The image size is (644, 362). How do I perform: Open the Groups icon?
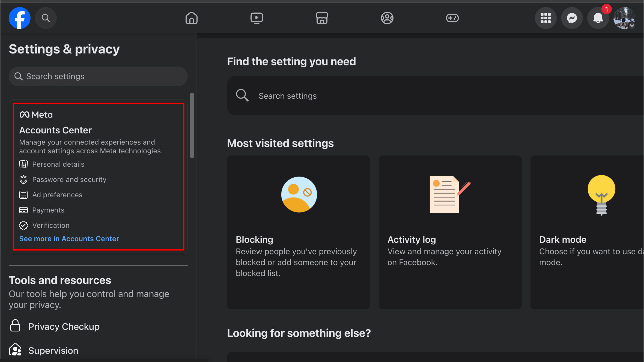coord(387,18)
